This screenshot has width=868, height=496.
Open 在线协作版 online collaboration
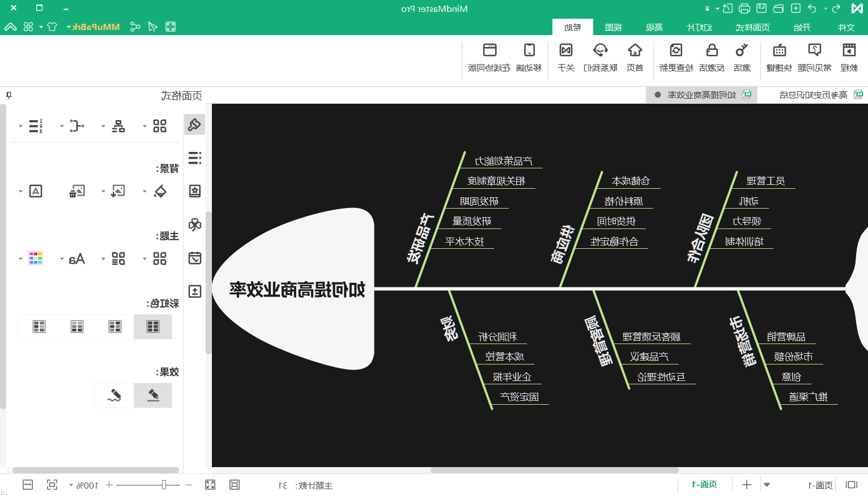tap(490, 57)
